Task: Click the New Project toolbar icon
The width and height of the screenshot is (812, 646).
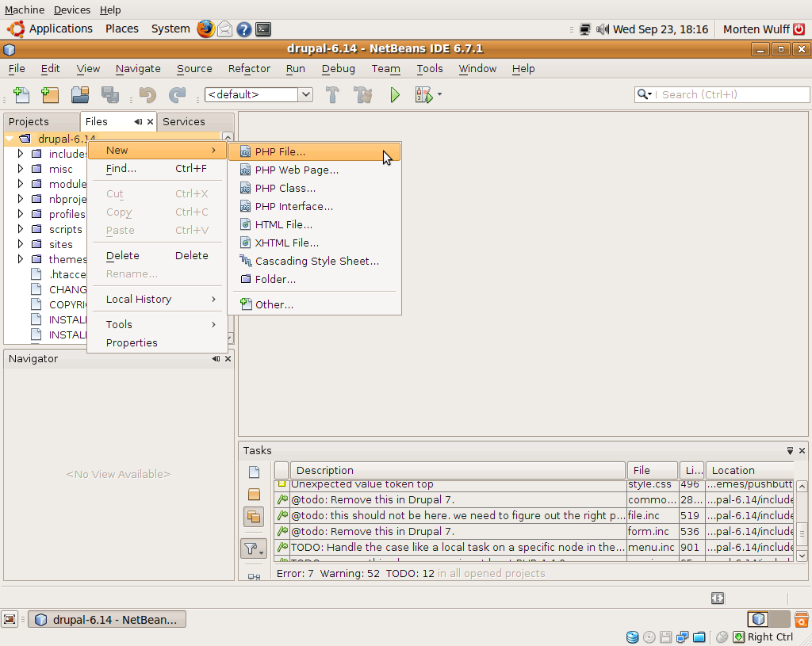Action: tap(50, 95)
